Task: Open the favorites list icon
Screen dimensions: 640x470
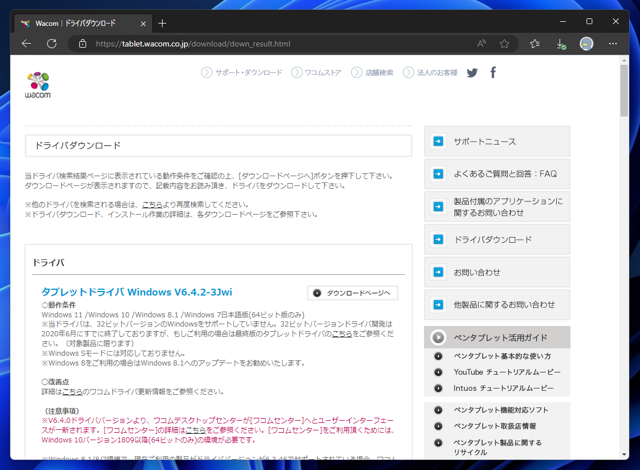Action: (x=535, y=44)
